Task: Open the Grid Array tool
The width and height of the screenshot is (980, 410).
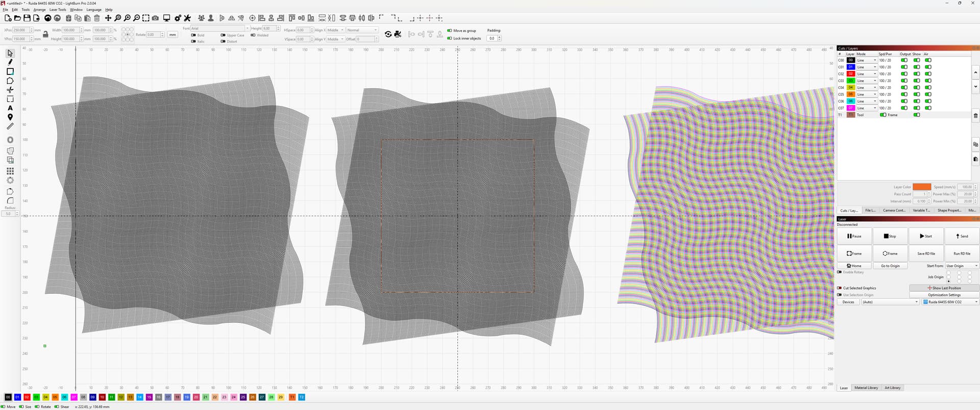Action: click(10, 171)
